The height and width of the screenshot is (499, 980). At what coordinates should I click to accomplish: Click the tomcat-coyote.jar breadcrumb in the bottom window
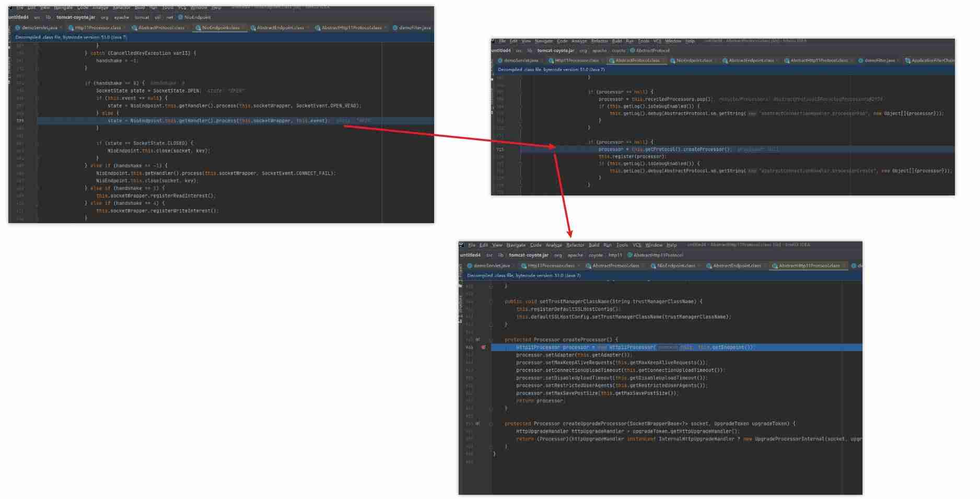click(x=529, y=256)
